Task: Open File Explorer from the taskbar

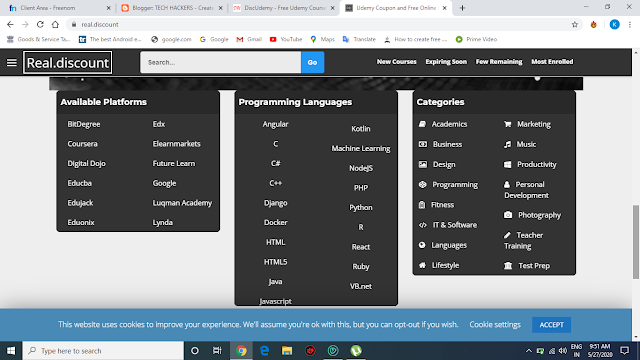Action: tap(287, 351)
